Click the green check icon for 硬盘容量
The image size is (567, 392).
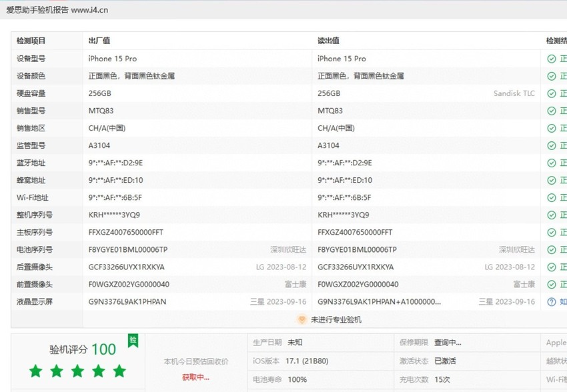(552, 93)
